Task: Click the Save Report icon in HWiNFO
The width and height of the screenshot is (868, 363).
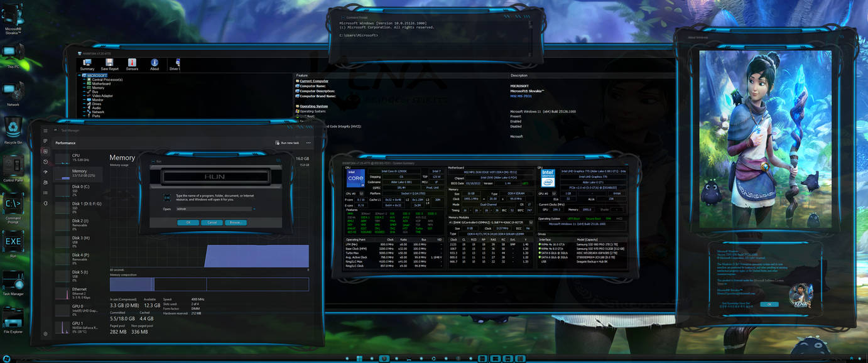Action: tap(110, 64)
